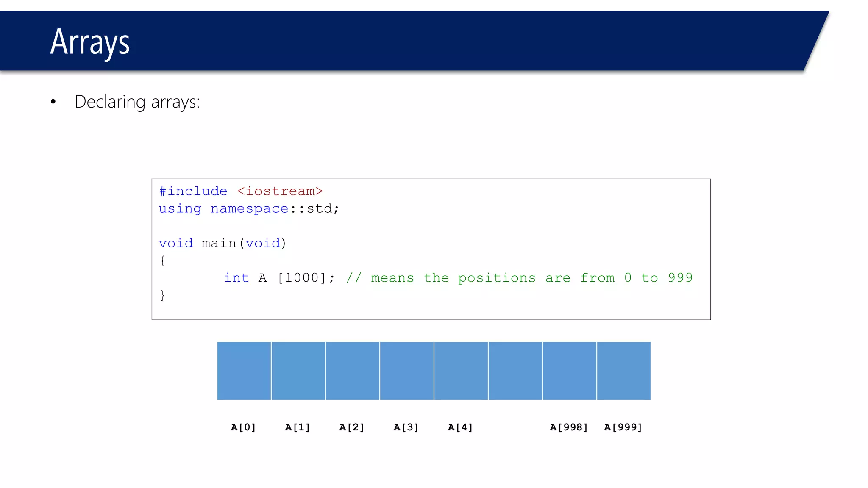Click the A[999] label
868x488 pixels.
(623, 427)
